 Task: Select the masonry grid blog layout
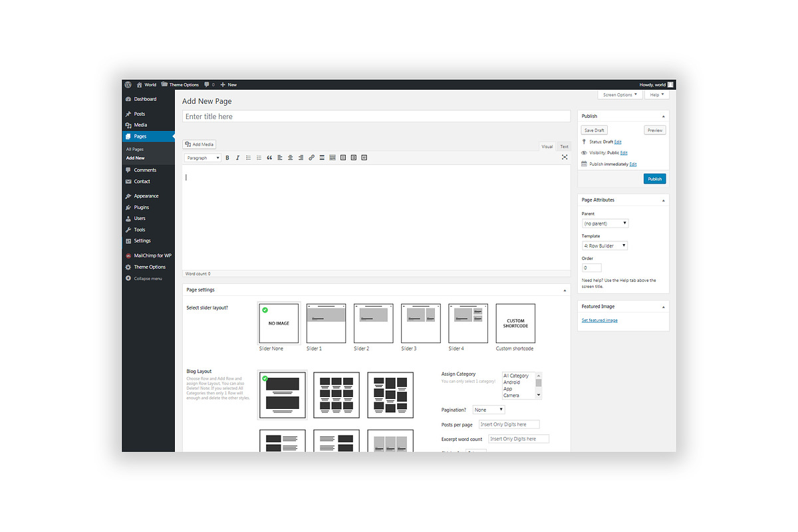point(390,395)
